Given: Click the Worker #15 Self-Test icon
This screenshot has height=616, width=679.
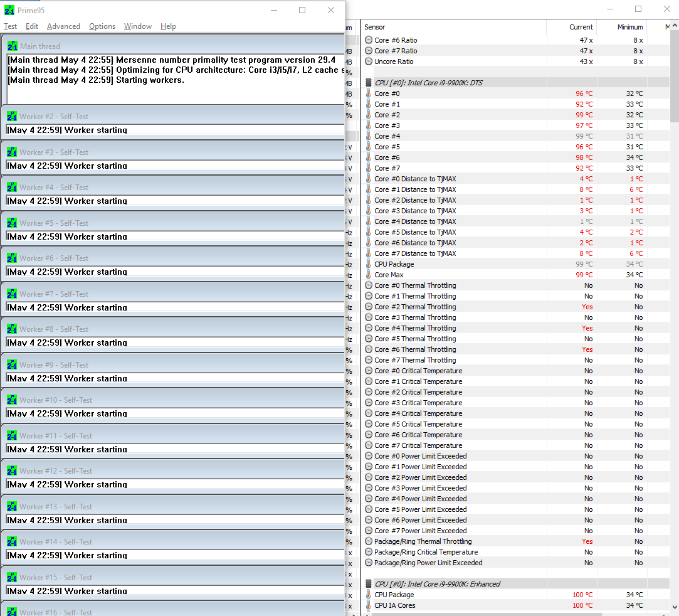Looking at the screenshot, I should click(12, 578).
